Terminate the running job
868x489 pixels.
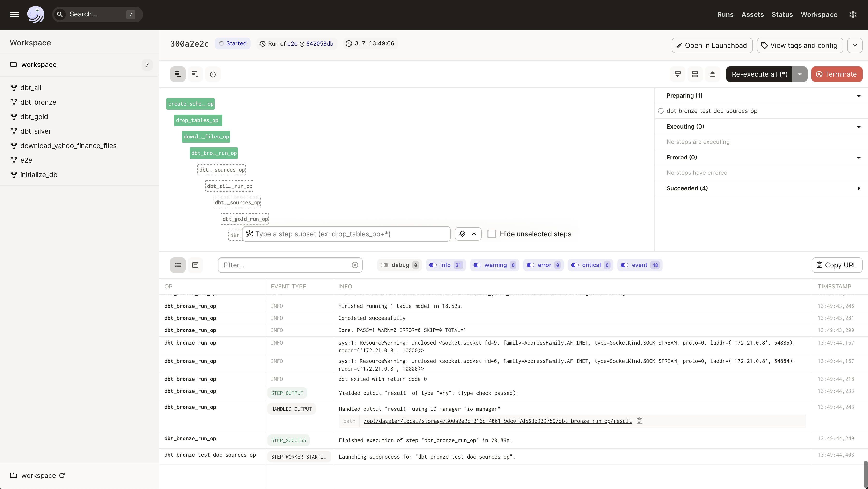point(836,74)
